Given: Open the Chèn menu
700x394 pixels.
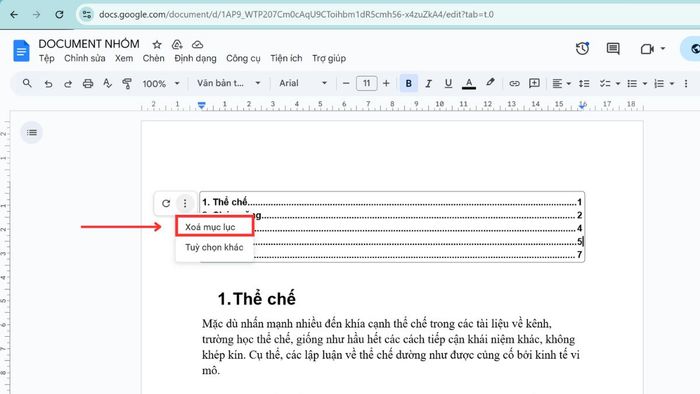Looking at the screenshot, I should coord(154,58).
